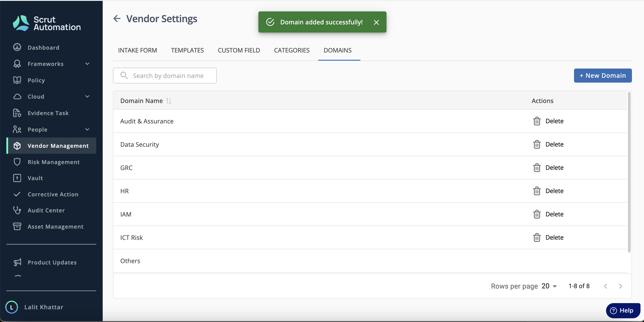Open the Vault section

point(35,178)
